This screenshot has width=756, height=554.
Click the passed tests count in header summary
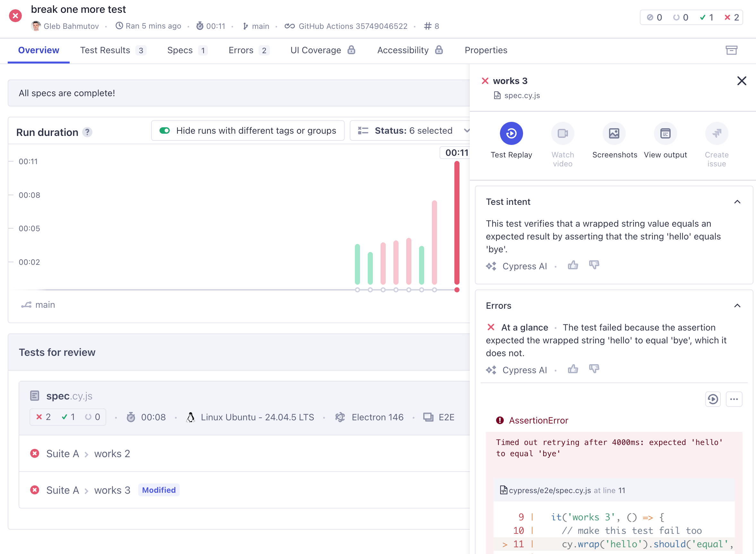706,17
